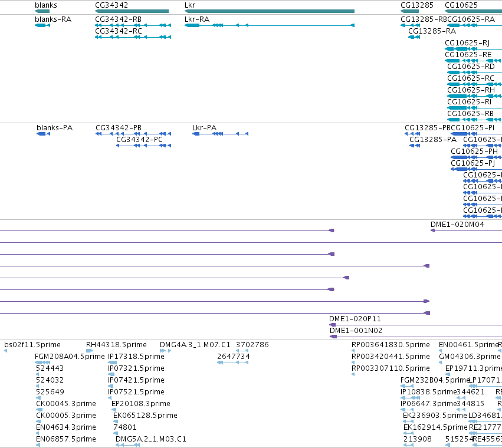Click the GM04306.3prime EST label
Screen dimensions: 502x448
[x=470, y=357]
